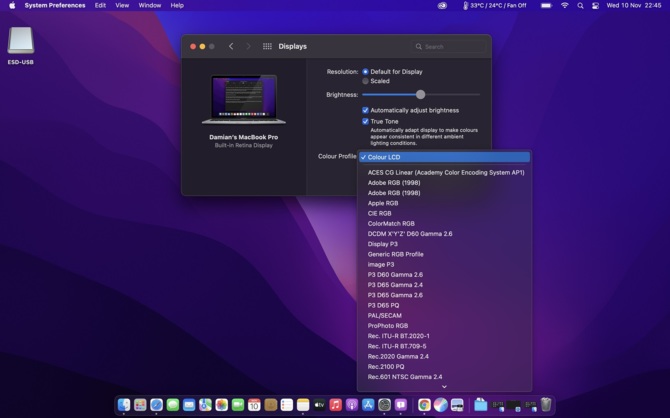The width and height of the screenshot is (670, 418).
Task: Open the Apple menu
Action: [x=12, y=6]
